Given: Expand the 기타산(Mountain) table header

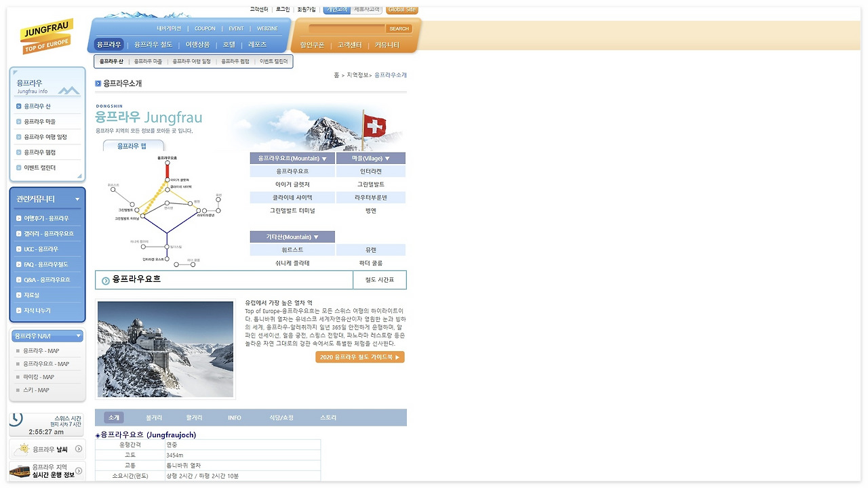Looking at the screenshot, I should (x=292, y=237).
